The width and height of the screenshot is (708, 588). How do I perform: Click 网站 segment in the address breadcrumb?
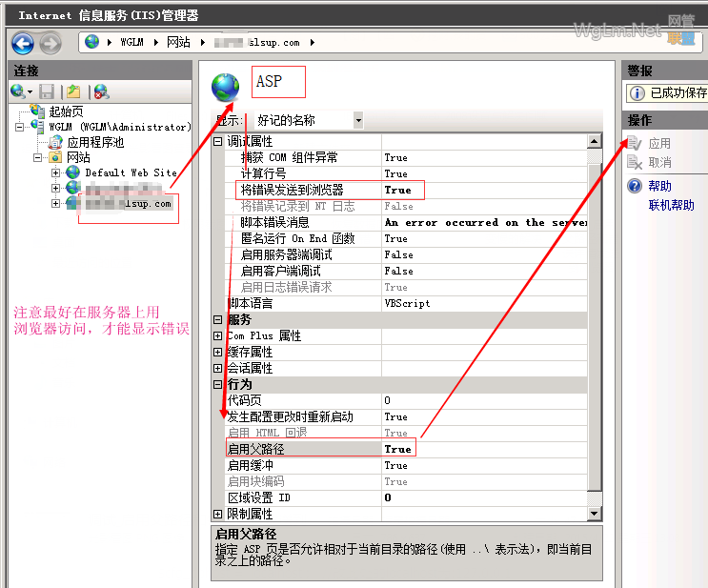tap(178, 42)
